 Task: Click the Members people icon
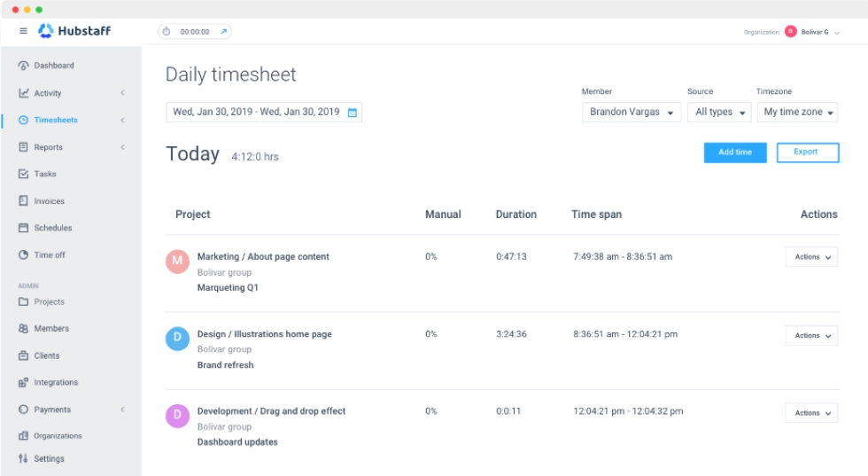(23, 328)
